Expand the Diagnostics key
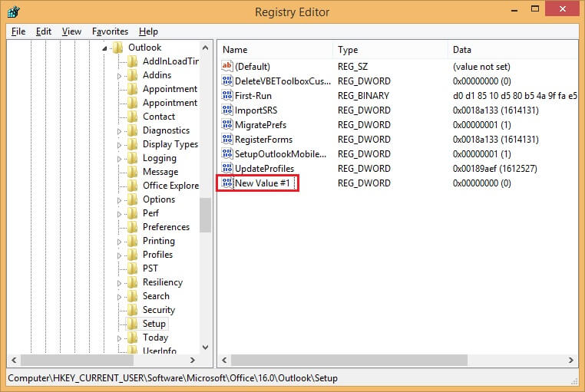The height and width of the screenshot is (392, 585). [119, 131]
